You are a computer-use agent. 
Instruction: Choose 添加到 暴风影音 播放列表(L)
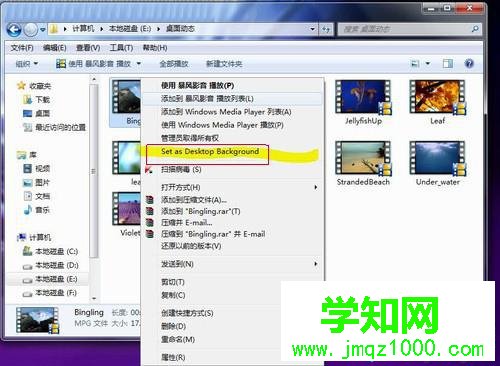coord(233,99)
